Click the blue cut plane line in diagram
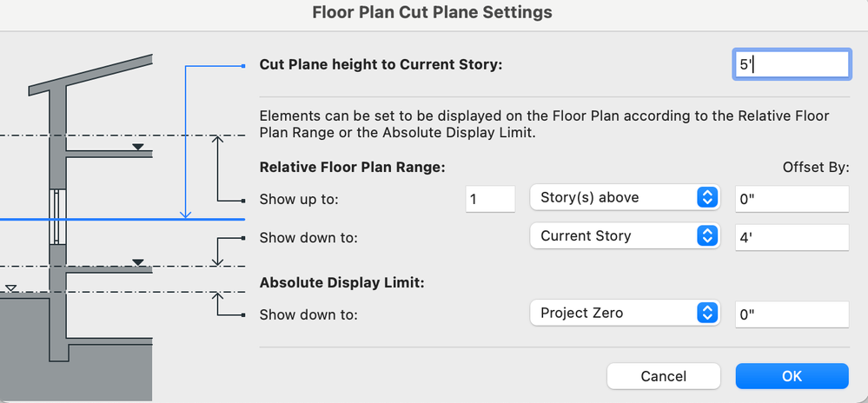The width and height of the screenshot is (868, 403). [x=104, y=220]
